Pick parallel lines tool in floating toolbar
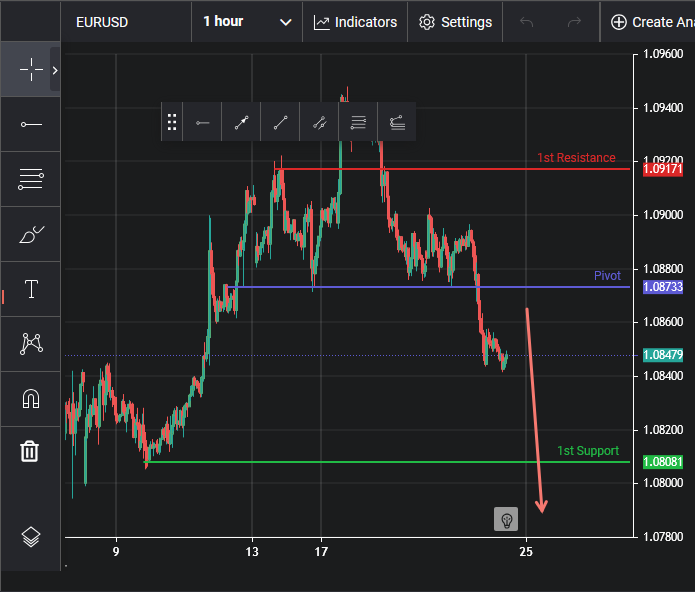Viewport: 695px width, 592px height. point(358,122)
